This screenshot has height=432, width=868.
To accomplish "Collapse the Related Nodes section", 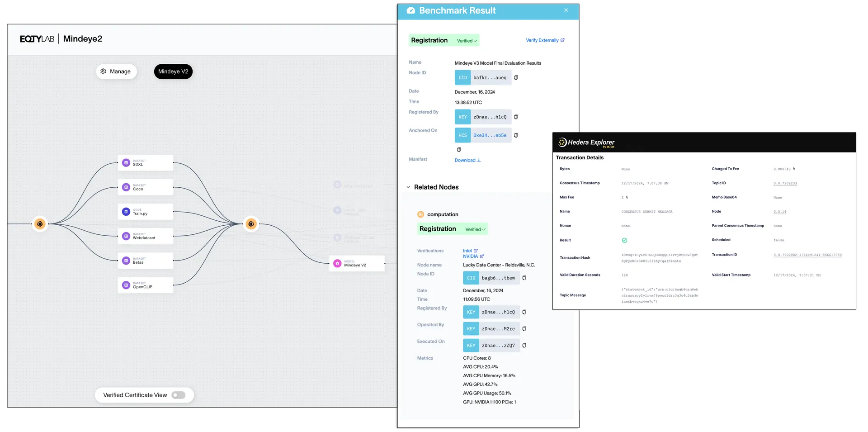I will click(x=408, y=187).
